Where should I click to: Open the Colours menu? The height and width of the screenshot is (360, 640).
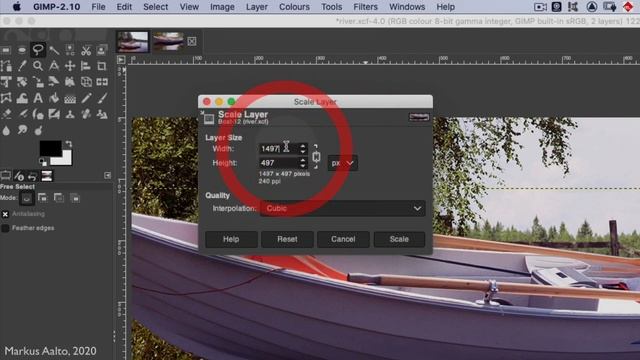tap(294, 7)
